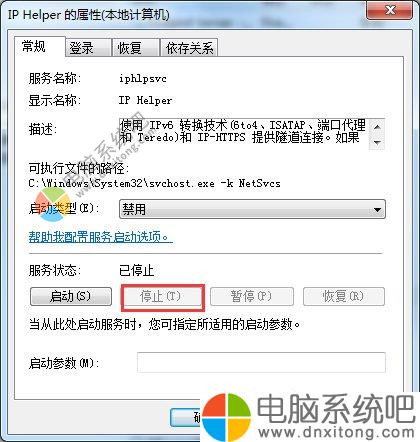Close the IP Helper properties dialog

(x=390, y=10)
